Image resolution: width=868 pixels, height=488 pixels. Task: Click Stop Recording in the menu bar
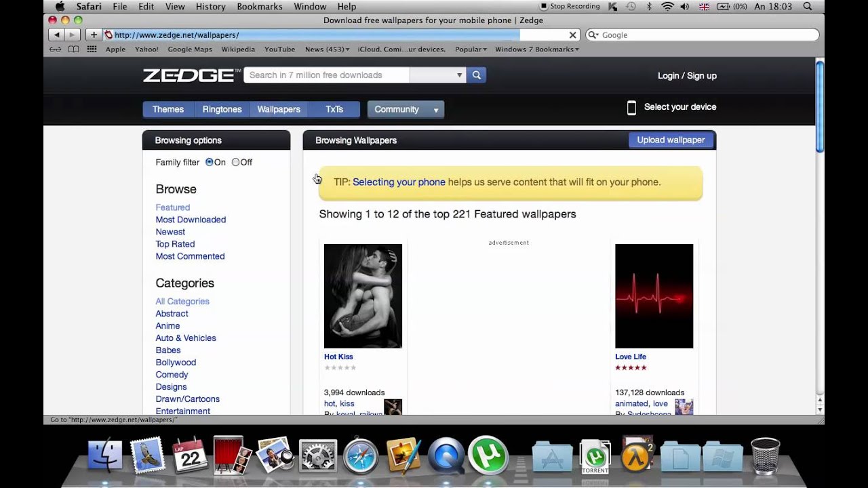click(570, 6)
